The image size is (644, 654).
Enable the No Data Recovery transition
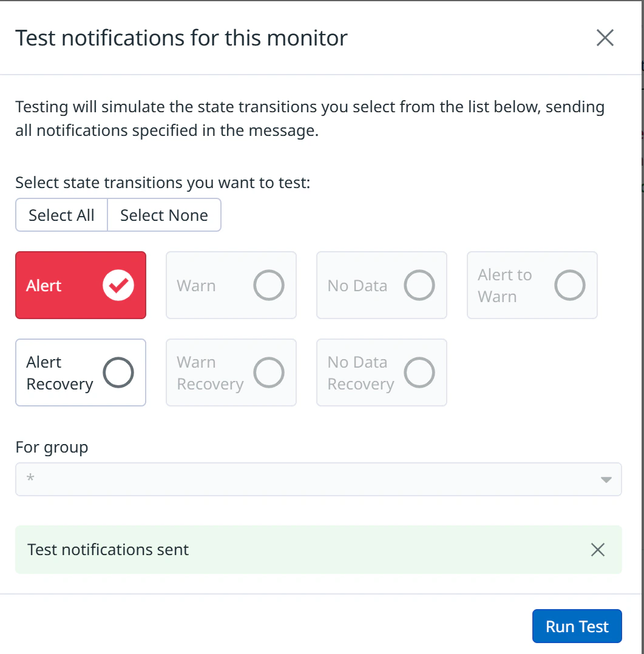pyautogui.click(x=381, y=373)
